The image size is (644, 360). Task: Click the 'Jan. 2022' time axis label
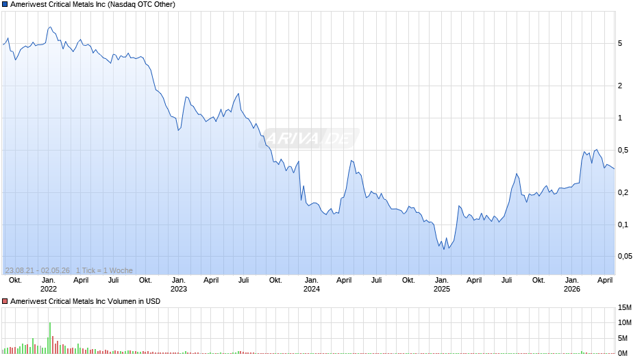(49, 285)
